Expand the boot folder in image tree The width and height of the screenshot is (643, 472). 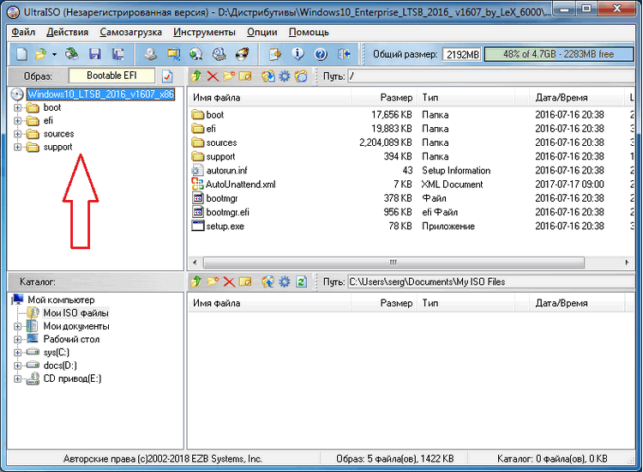coord(17,108)
